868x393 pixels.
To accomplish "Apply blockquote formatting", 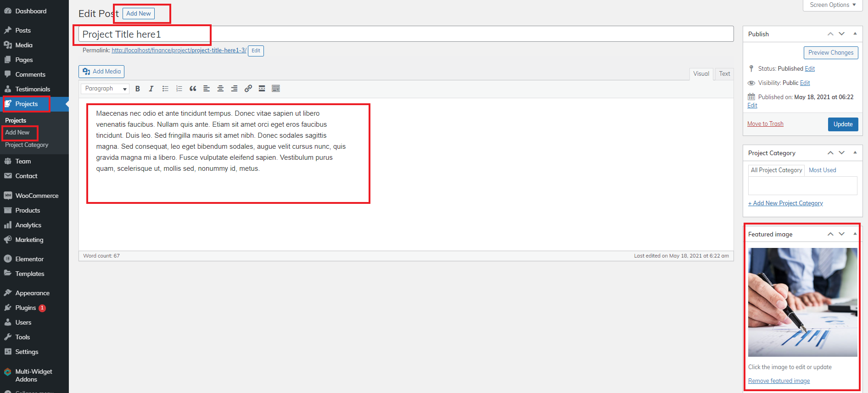I will pyautogui.click(x=193, y=89).
